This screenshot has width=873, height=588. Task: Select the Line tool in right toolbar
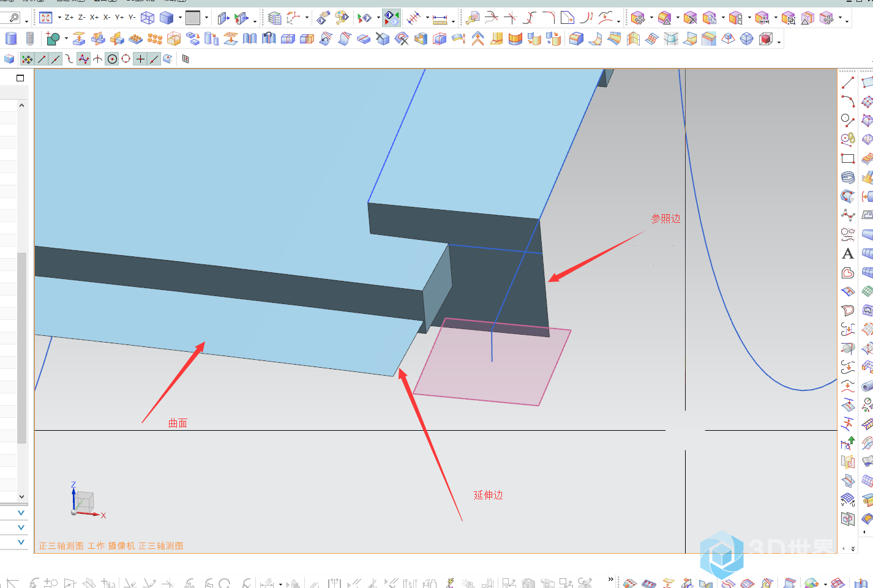pos(848,82)
